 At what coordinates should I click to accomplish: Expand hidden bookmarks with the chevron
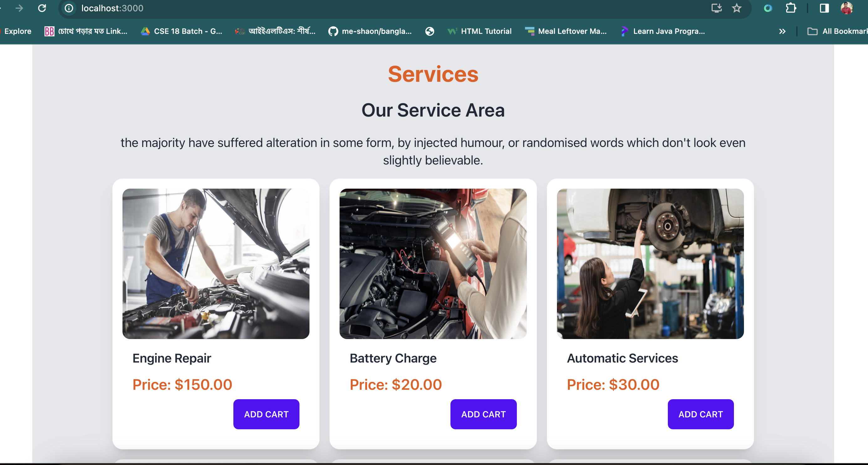pos(782,31)
